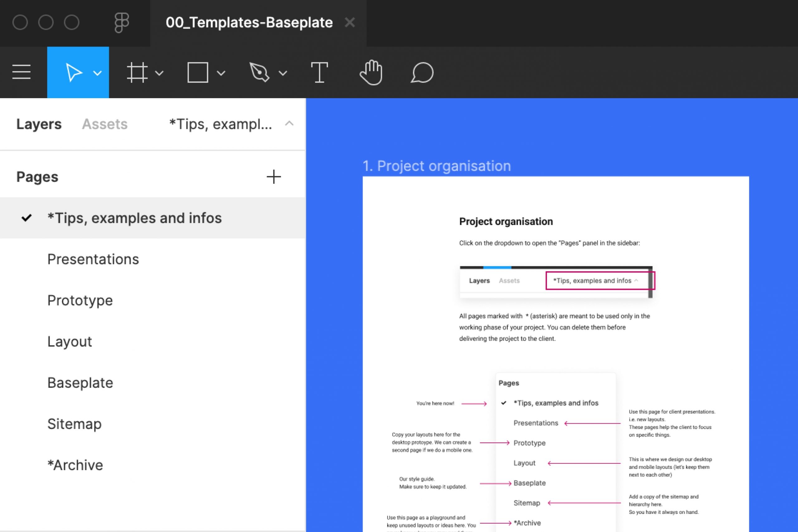Select the Comment tool
This screenshot has width=798, height=532.
pos(422,72)
